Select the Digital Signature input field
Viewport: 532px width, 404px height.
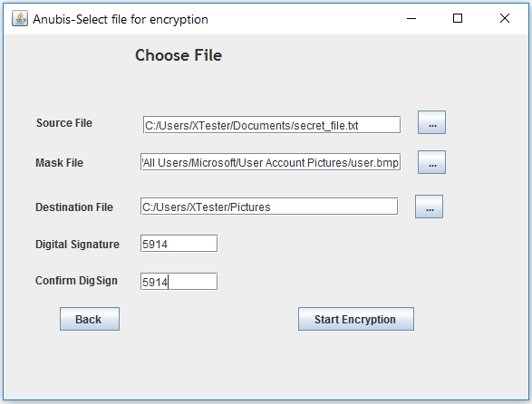tap(179, 244)
